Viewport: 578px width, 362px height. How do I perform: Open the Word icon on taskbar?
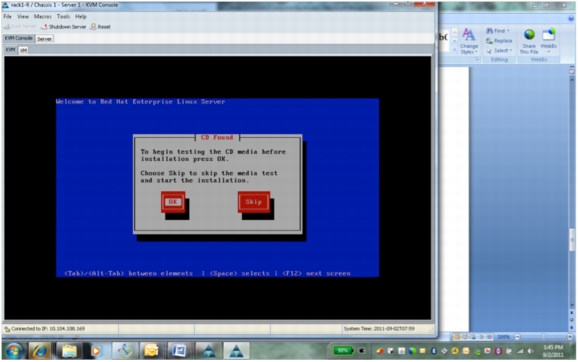(x=179, y=351)
